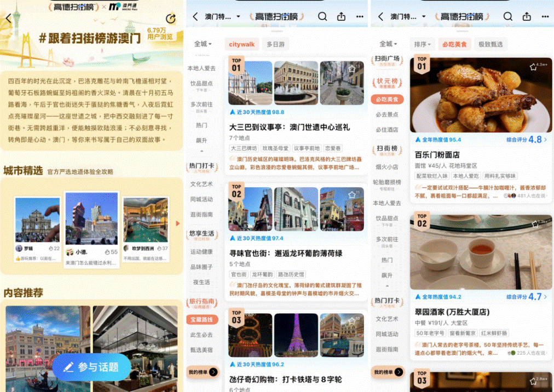Open the 罗辑 ruins photo card in 城市精选

(x=38, y=227)
